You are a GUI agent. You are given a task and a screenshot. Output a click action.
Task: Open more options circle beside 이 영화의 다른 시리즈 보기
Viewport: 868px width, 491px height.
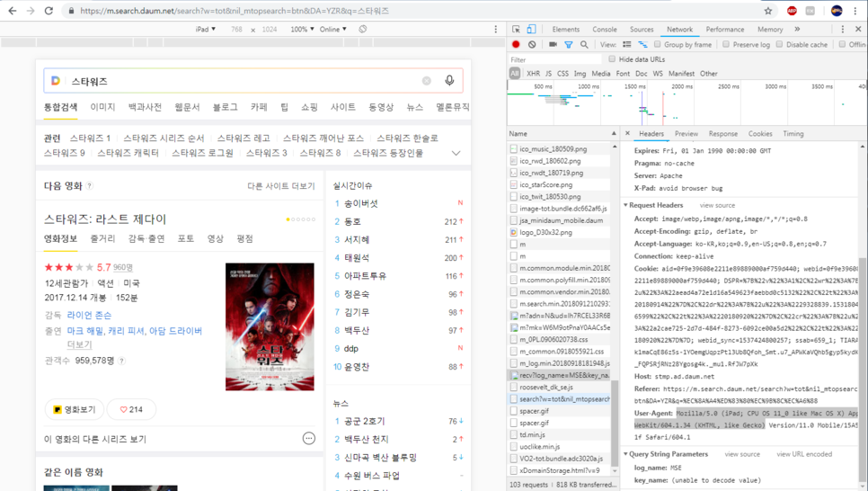tap(309, 438)
